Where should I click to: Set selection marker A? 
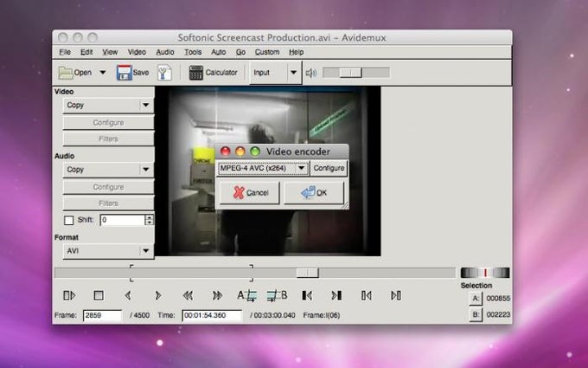(247, 295)
